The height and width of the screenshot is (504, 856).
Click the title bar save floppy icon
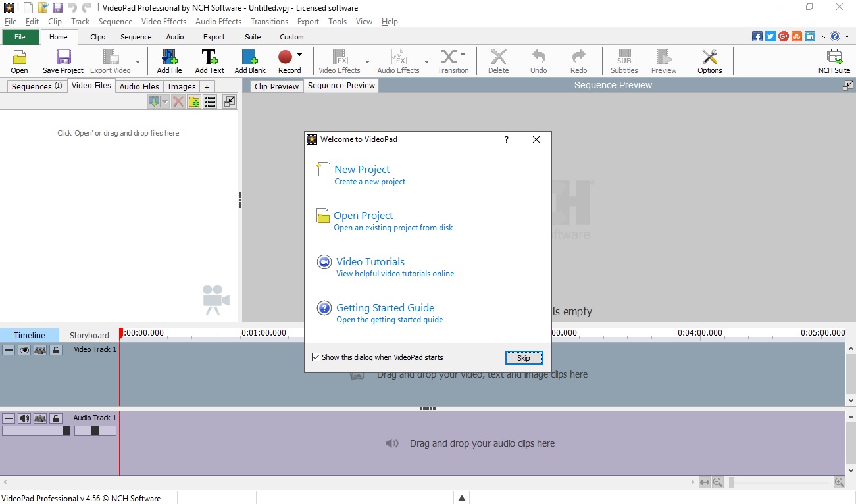(57, 8)
